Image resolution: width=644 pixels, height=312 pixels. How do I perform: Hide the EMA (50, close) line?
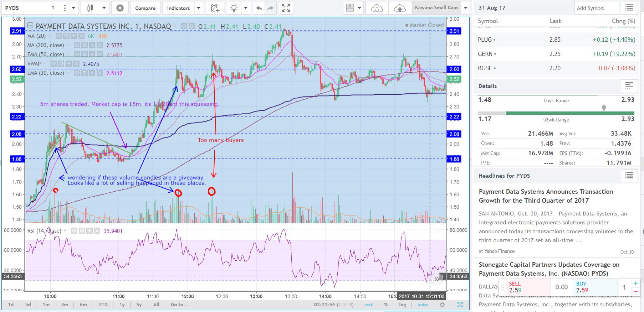click(x=77, y=54)
